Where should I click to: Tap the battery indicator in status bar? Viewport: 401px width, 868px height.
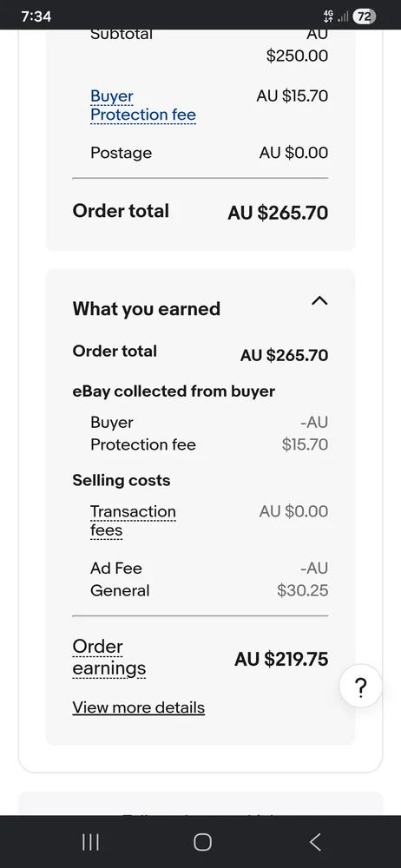pos(364,16)
